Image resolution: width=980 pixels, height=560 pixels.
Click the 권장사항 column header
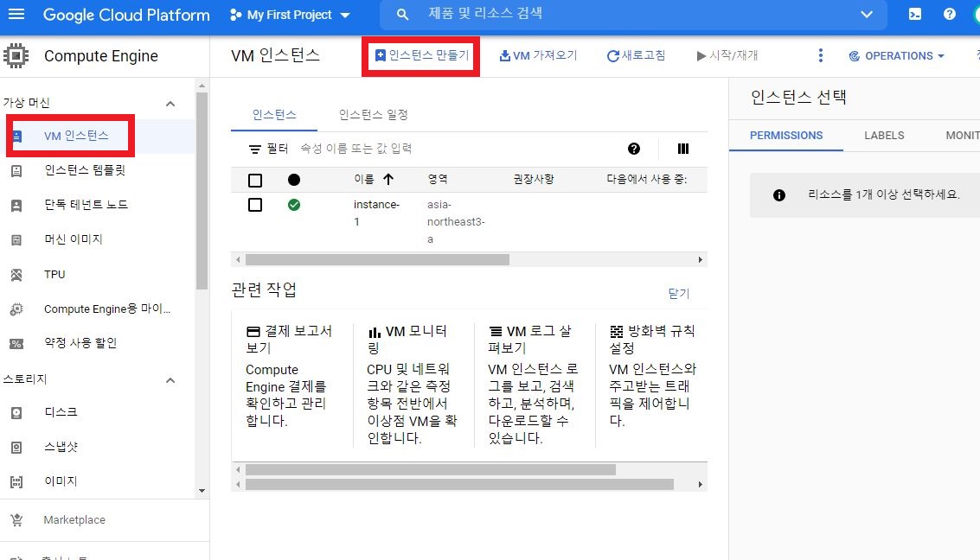[533, 179]
